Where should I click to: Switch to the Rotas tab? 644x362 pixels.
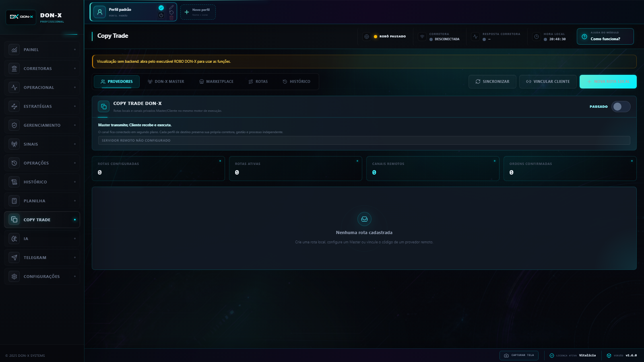[258, 82]
